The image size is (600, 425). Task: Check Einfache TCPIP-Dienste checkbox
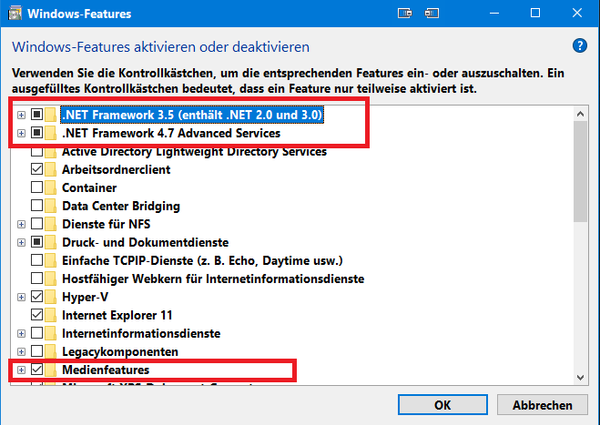coord(37,260)
